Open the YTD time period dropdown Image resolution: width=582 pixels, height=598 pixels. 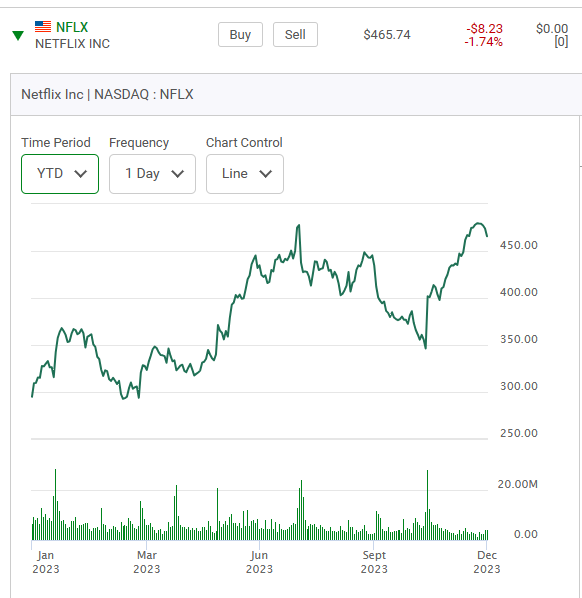point(60,174)
